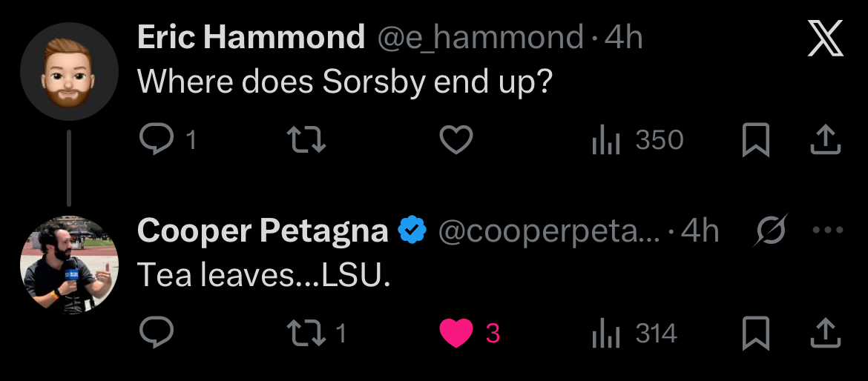
Task: Open more options menu on Cooper's tweet
Action: pos(828,231)
